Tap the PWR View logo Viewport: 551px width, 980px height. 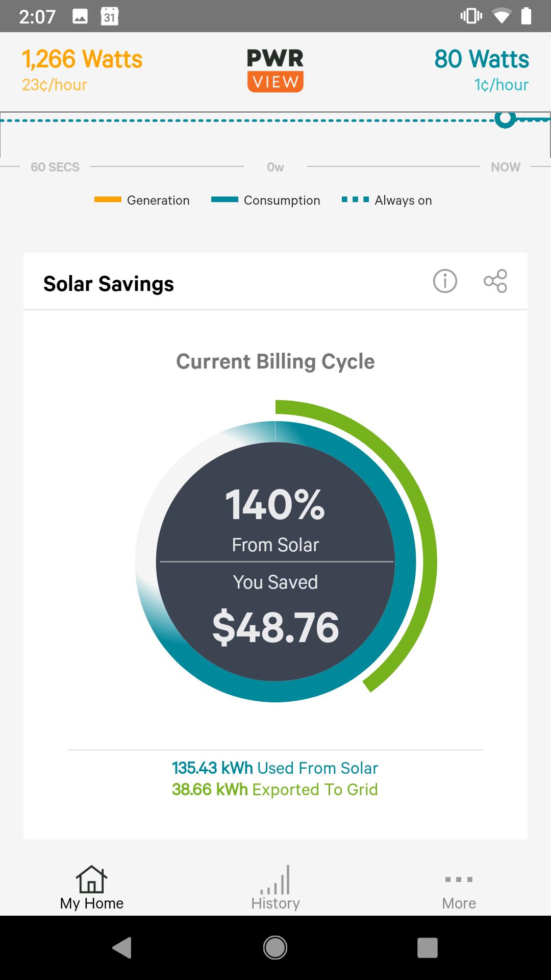coord(275,71)
